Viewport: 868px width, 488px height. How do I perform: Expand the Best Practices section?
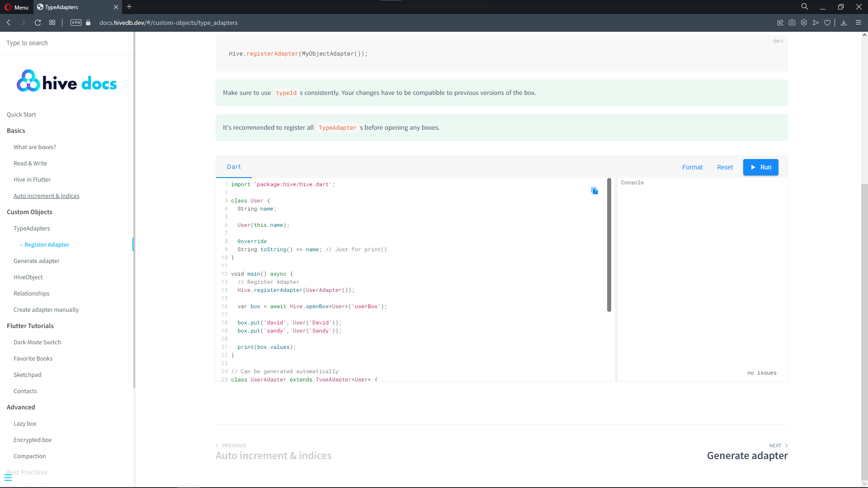27,472
